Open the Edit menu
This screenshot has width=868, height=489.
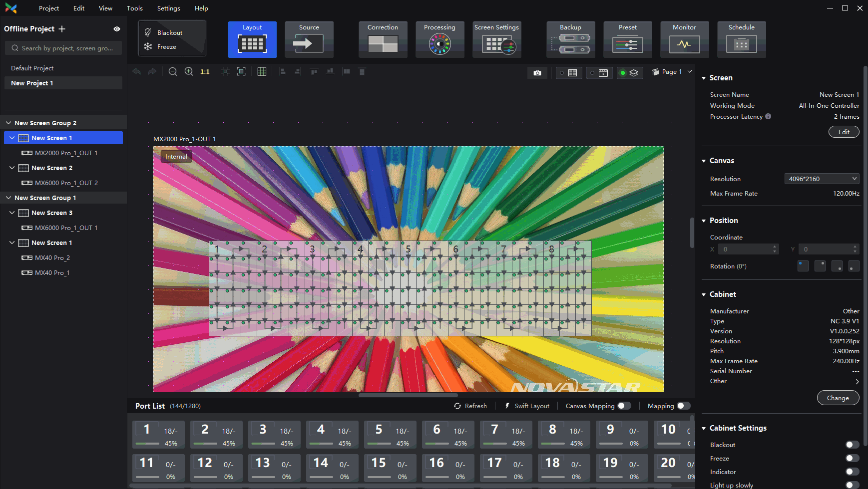(x=79, y=8)
